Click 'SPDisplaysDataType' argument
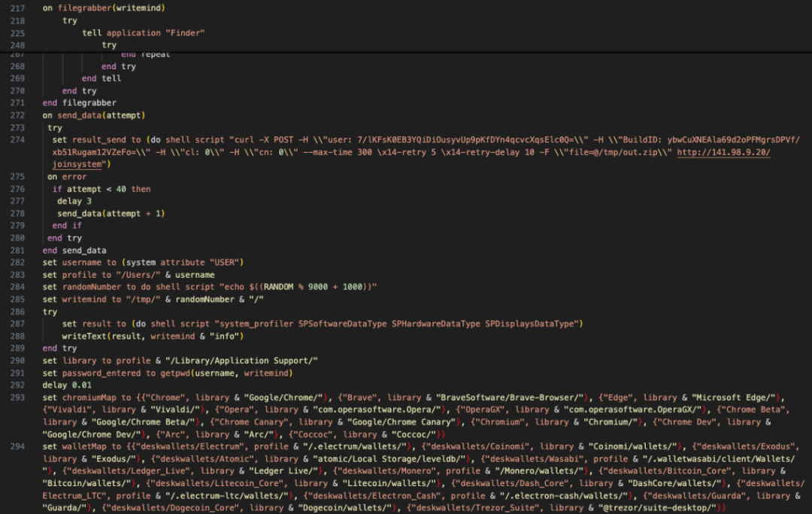Image resolution: width=812 pixels, height=514 pixels. [x=529, y=324]
